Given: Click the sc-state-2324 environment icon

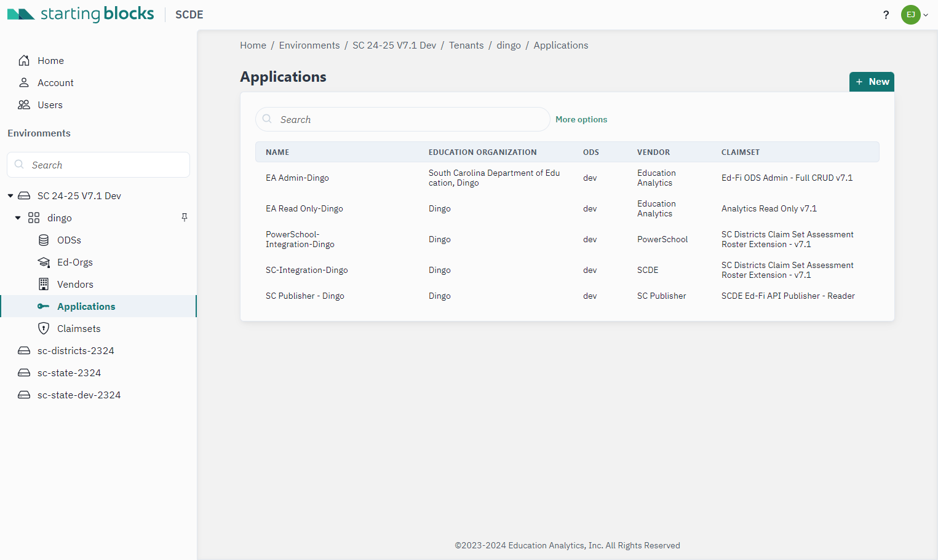Looking at the screenshot, I should coord(24,373).
